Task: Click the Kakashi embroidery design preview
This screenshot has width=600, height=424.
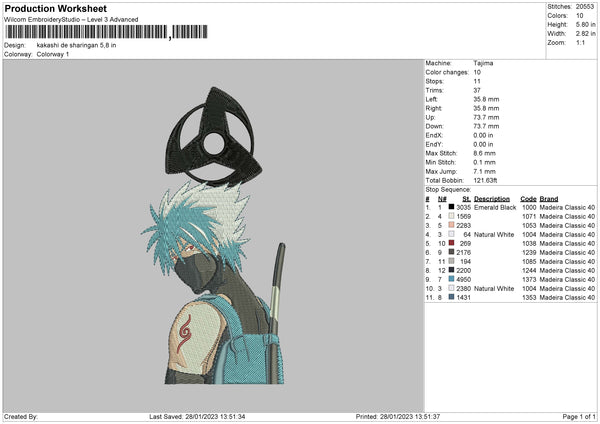Action: (x=214, y=235)
